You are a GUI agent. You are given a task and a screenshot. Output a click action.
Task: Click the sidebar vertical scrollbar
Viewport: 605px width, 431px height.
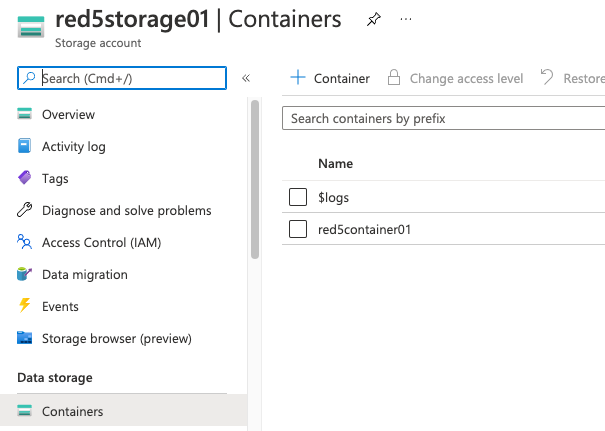click(255, 179)
